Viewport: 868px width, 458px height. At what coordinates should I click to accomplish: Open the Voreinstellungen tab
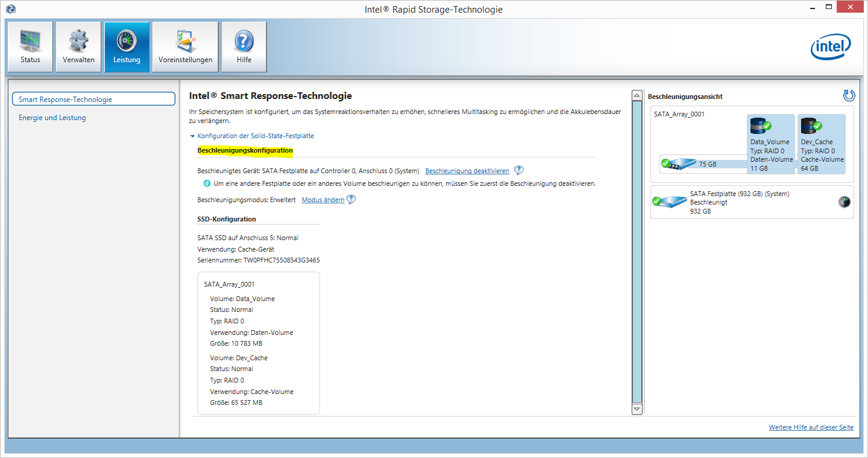(185, 47)
